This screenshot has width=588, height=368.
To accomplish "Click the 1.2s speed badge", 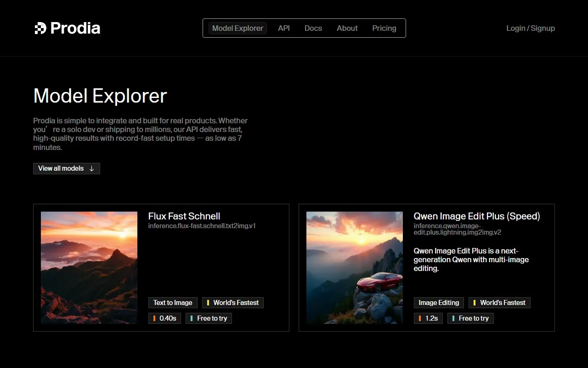I will pyautogui.click(x=429, y=318).
